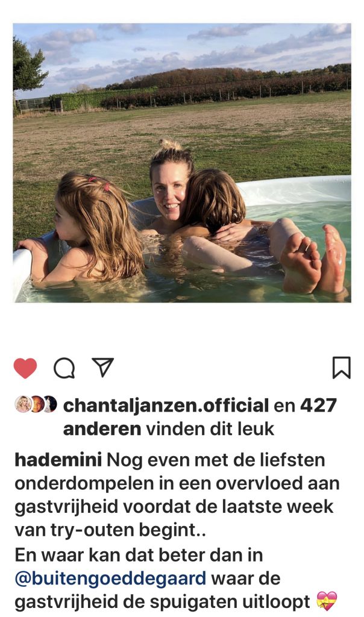Share post using the paper plane icon

tap(102, 367)
